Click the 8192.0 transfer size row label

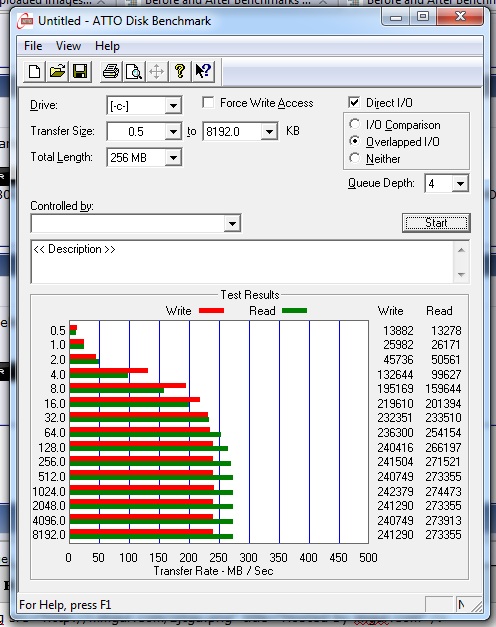click(x=49, y=535)
